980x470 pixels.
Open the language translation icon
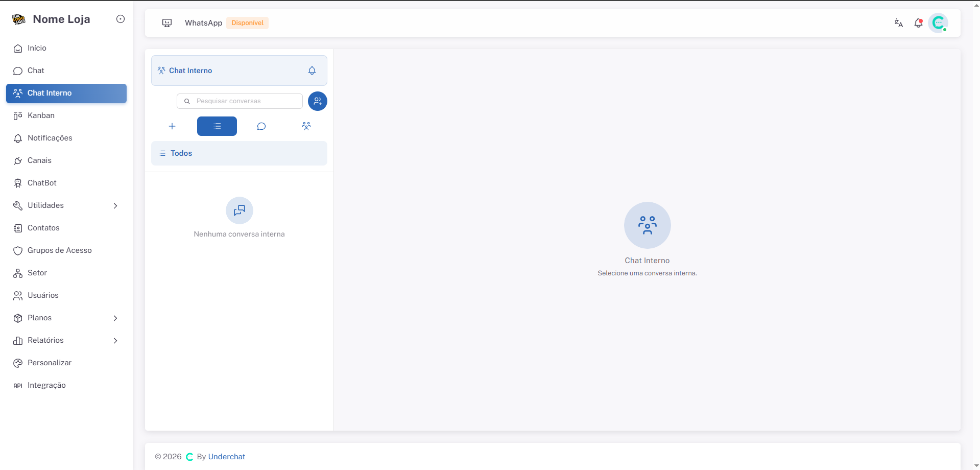899,23
